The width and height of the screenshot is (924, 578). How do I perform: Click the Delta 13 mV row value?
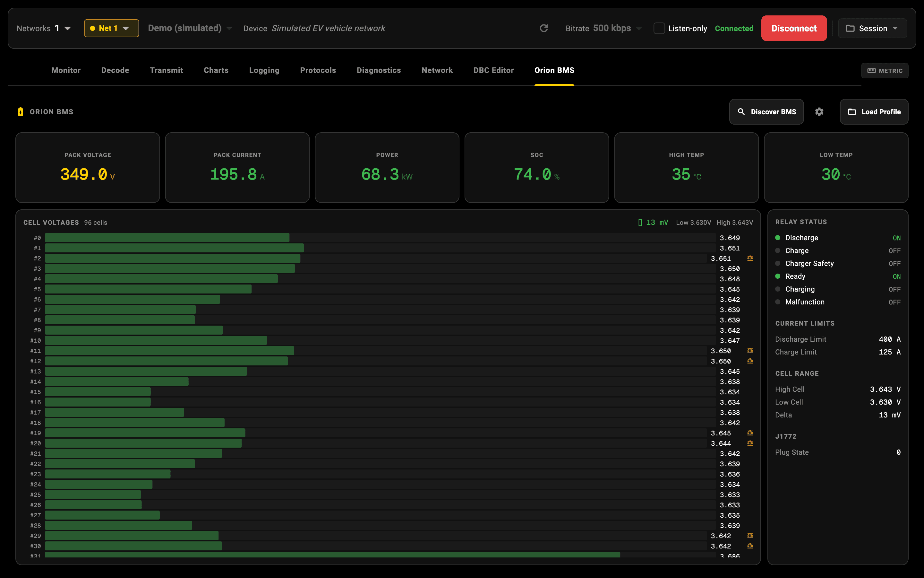(x=890, y=415)
